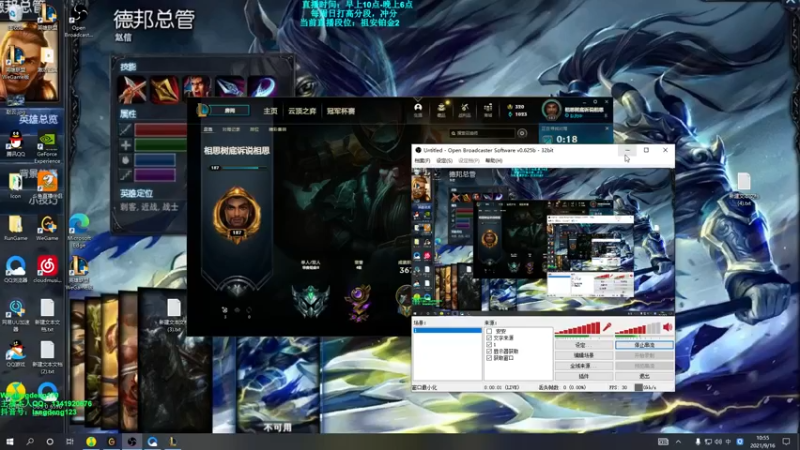Click the OBS stream preview area
Viewport: 800px width, 450px height.
(x=543, y=241)
